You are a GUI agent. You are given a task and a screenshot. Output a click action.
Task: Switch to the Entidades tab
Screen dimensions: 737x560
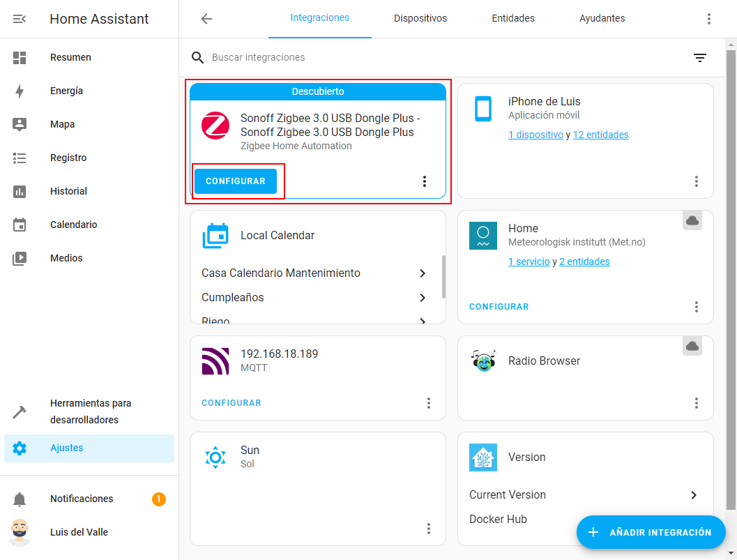coord(512,19)
